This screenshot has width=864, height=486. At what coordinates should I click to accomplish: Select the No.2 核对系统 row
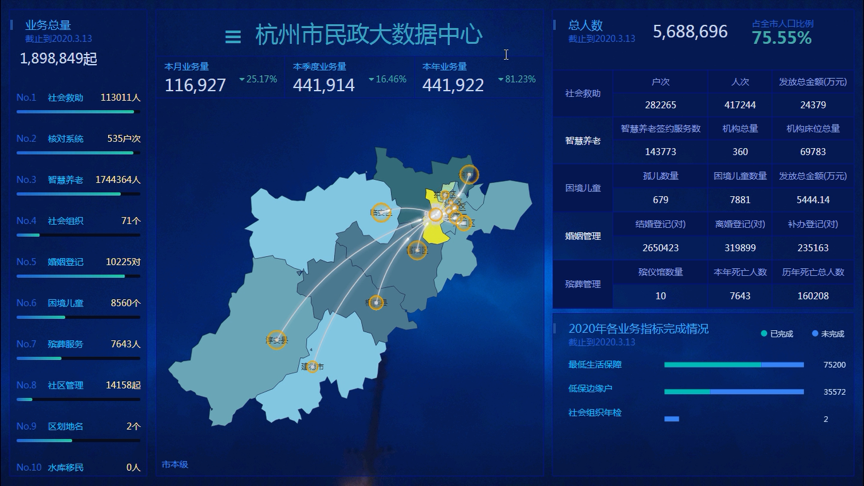(x=78, y=145)
